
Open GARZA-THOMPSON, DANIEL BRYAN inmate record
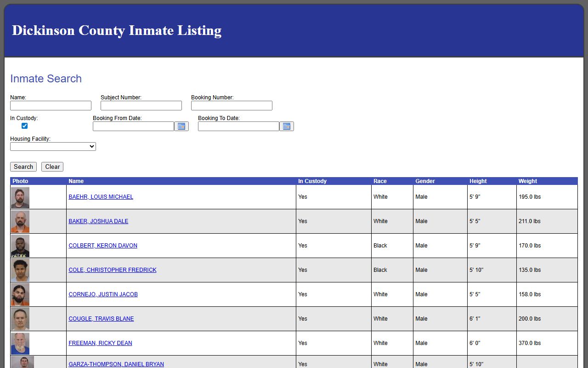coord(116,364)
